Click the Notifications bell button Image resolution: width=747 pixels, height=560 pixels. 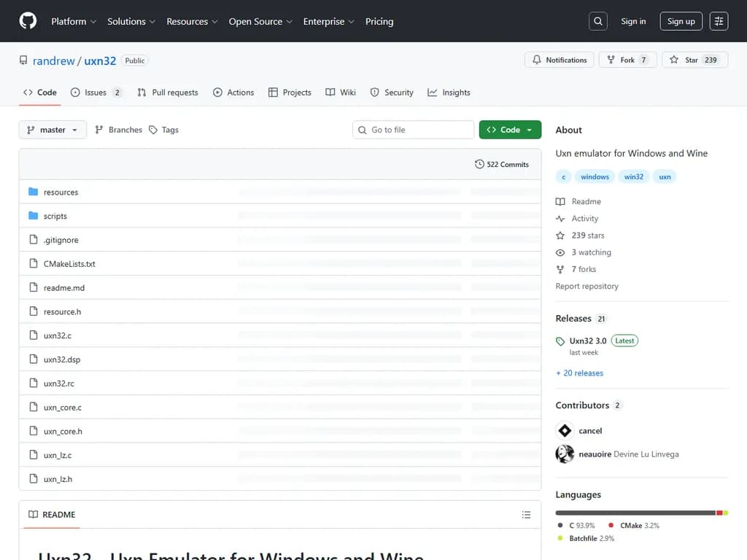(560, 60)
